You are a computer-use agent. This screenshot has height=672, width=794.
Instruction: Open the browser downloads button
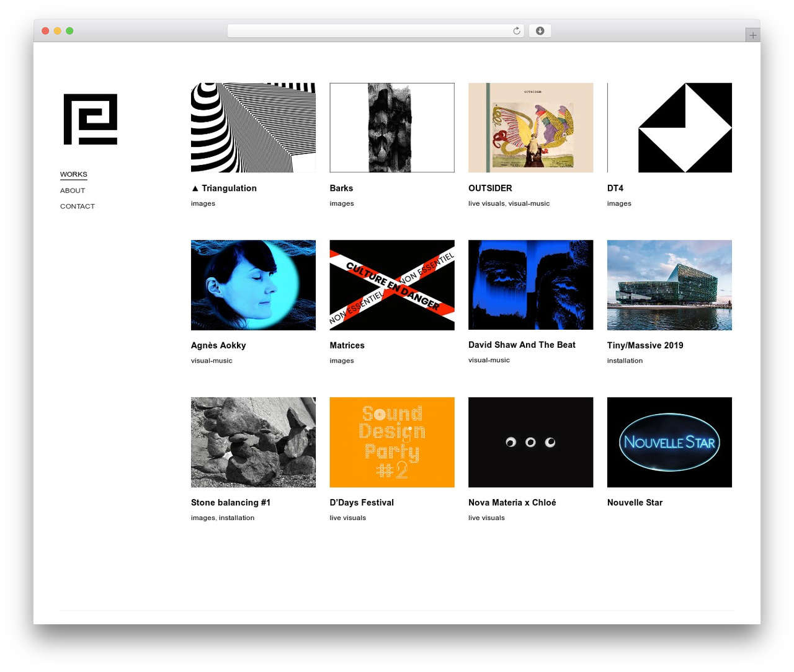click(x=540, y=31)
